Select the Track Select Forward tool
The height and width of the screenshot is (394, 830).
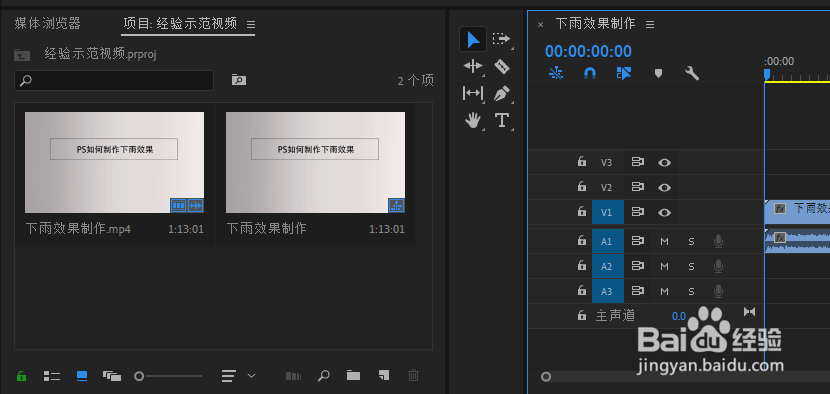501,39
